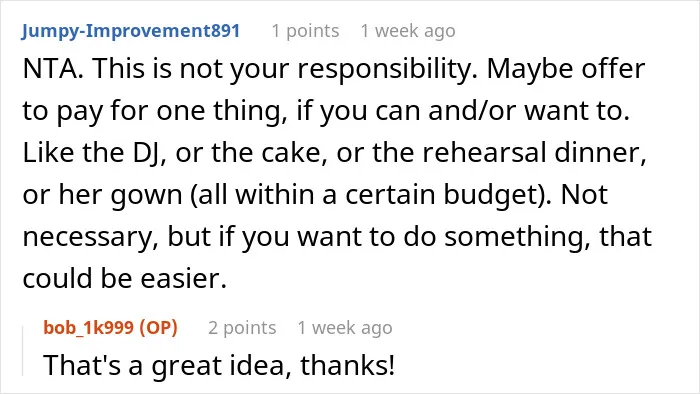This screenshot has height=394, width=700.
Task: Collapse reply thread using vertical line
Action: tap(23, 351)
